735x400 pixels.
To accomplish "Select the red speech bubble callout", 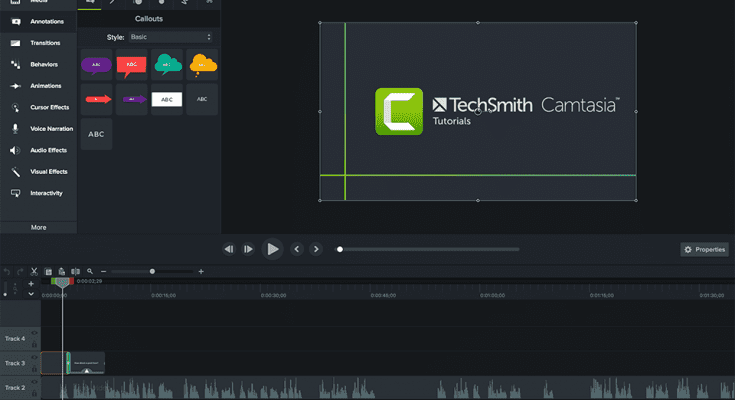I will coord(132,64).
